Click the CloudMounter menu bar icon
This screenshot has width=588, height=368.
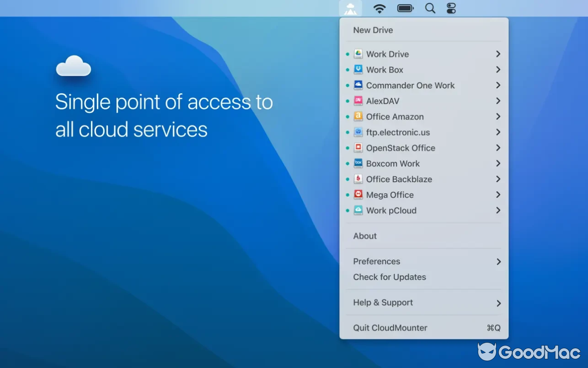pyautogui.click(x=351, y=8)
